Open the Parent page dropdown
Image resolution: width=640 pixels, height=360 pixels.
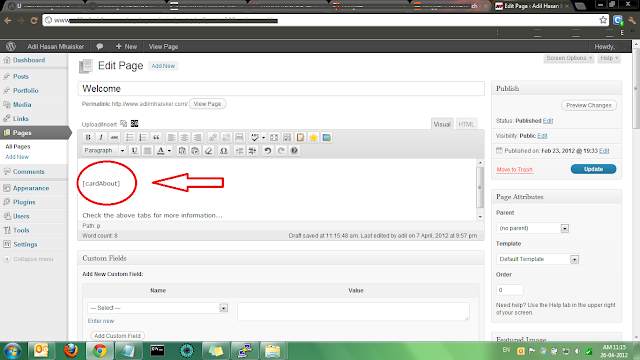click(x=533, y=228)
